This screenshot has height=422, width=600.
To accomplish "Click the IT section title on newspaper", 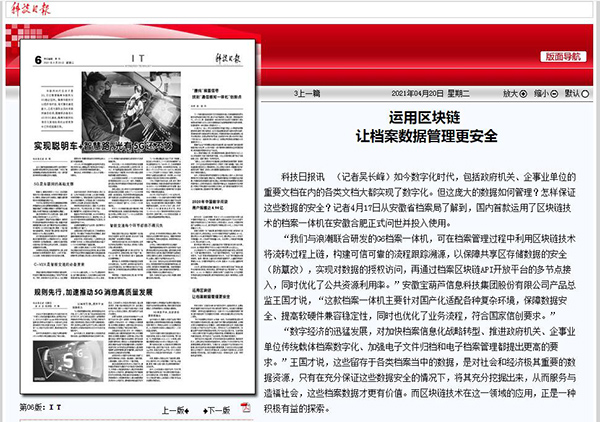I will pyautogui.click(x=138, y=59).
